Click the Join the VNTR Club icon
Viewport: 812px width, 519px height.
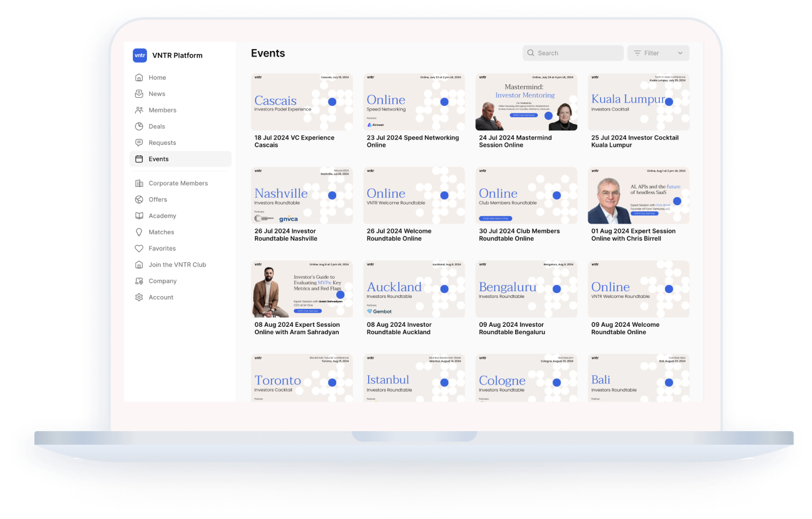139,265
